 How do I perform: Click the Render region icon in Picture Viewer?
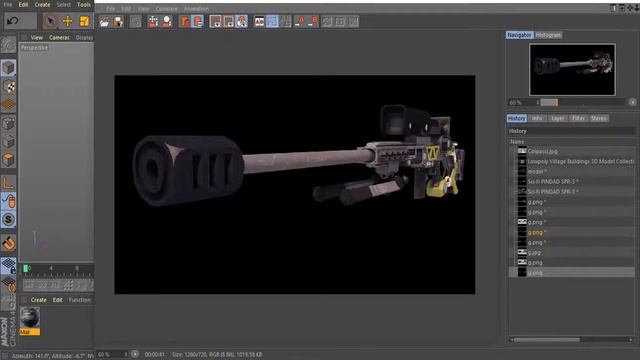tap(153, 22)
